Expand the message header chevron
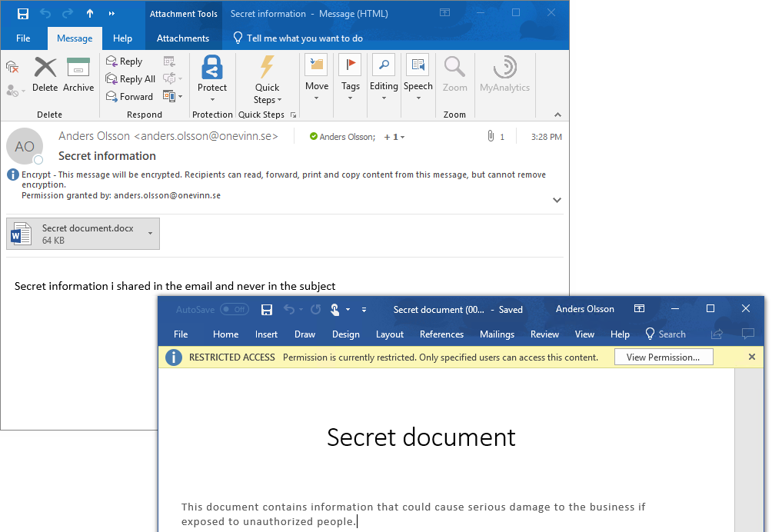 [x=557, y=200]
